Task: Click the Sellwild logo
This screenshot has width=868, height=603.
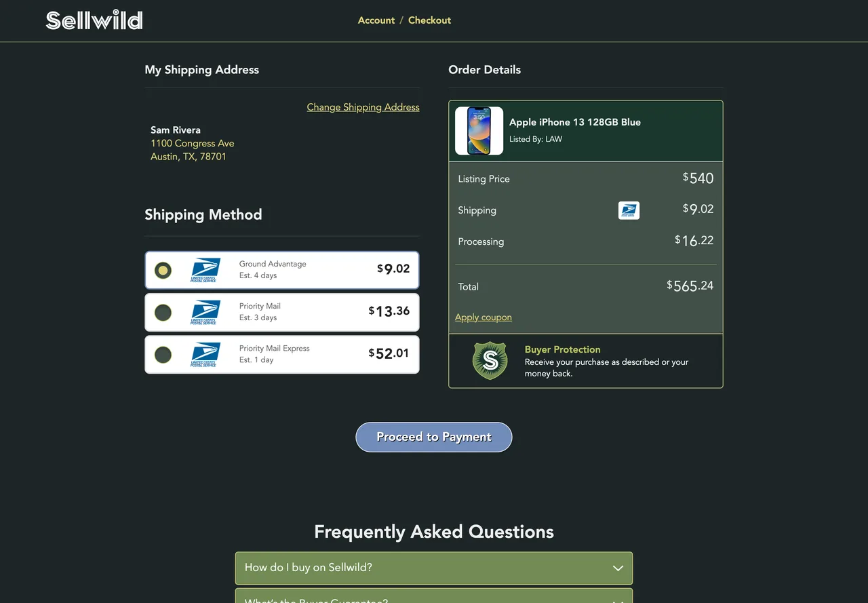Action: click(94, 20)
